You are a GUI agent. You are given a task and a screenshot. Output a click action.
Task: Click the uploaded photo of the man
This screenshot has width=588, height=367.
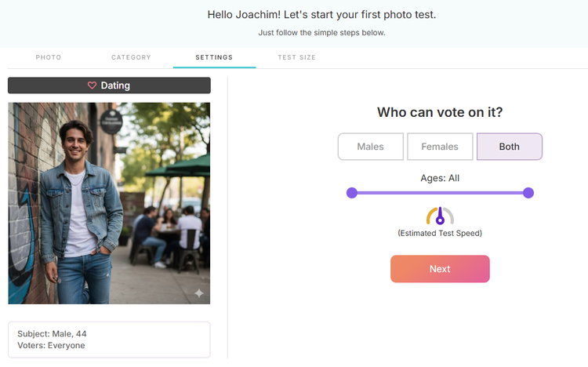coord(109,202)
